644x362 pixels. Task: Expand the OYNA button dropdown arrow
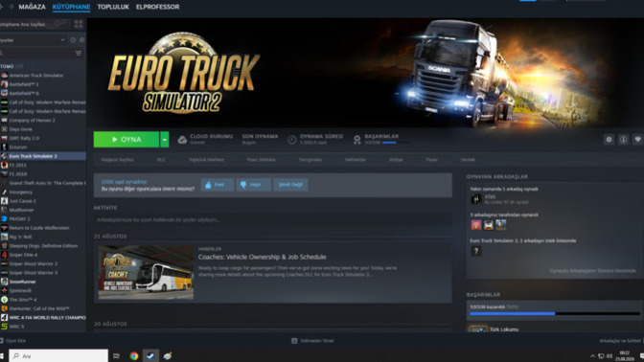click(x=164, y=140)
